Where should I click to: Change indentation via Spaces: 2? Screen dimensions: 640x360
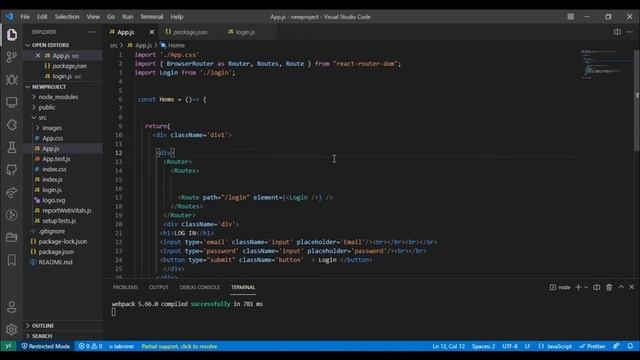pos(483,346)
